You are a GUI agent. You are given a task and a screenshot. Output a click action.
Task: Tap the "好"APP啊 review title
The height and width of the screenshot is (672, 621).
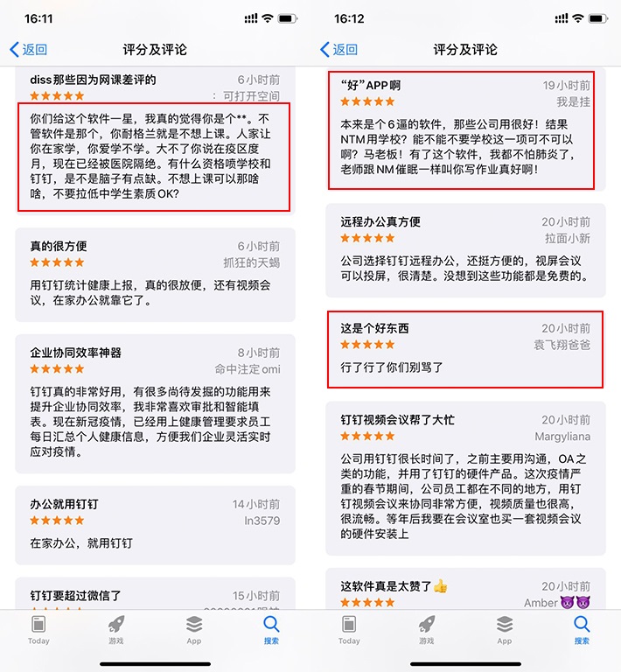(371, 85)
